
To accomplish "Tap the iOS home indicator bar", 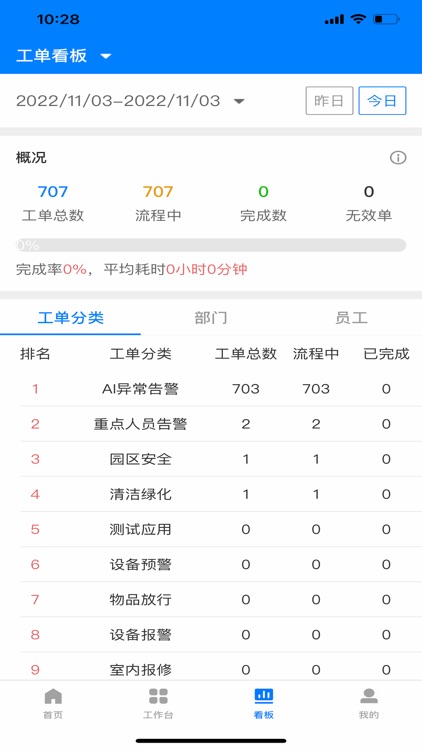I will 211,741.
